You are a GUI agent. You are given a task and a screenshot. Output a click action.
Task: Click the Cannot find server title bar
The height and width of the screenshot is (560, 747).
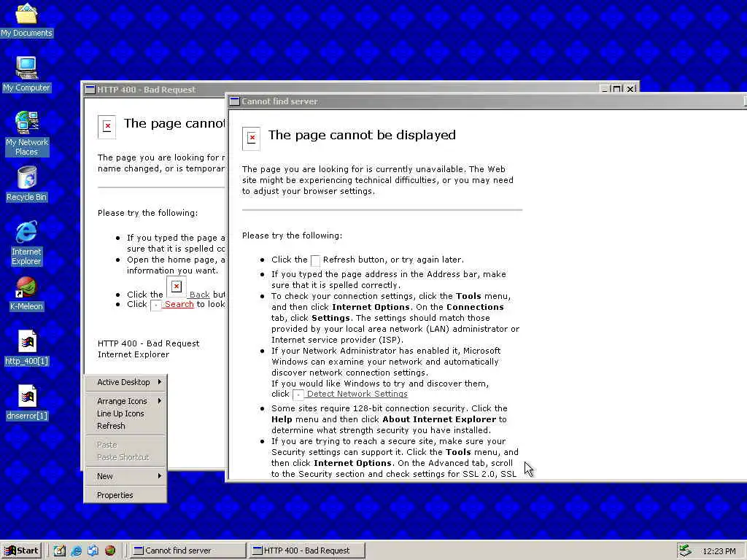pyautogui.click(x=487, y=101)
